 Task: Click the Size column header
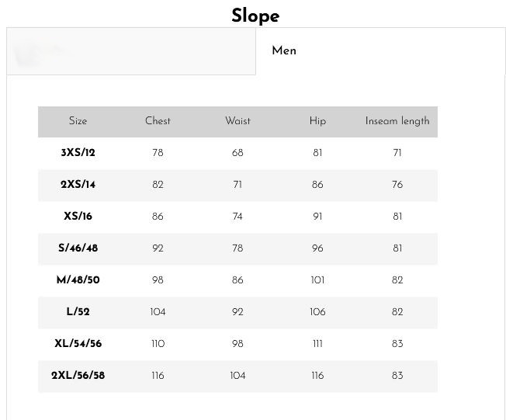(78, 121)
